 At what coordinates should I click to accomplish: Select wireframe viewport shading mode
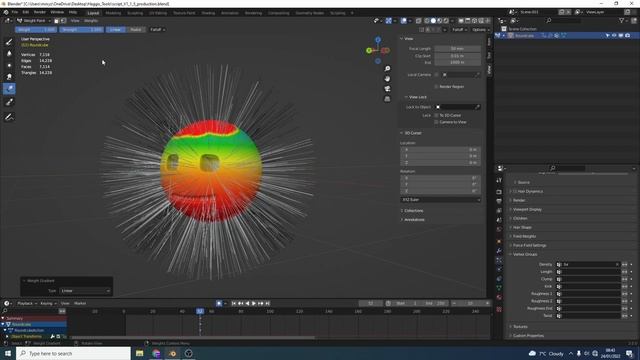pos(427,20)
